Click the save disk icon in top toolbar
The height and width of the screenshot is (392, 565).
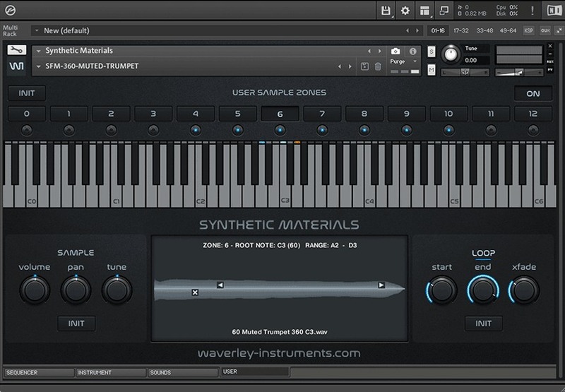[386, 11]
